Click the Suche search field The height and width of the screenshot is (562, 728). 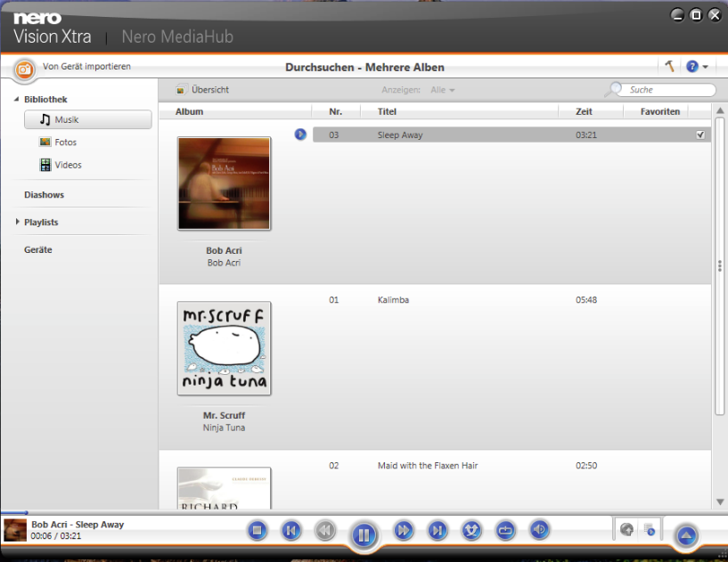[x=668, y=90]
